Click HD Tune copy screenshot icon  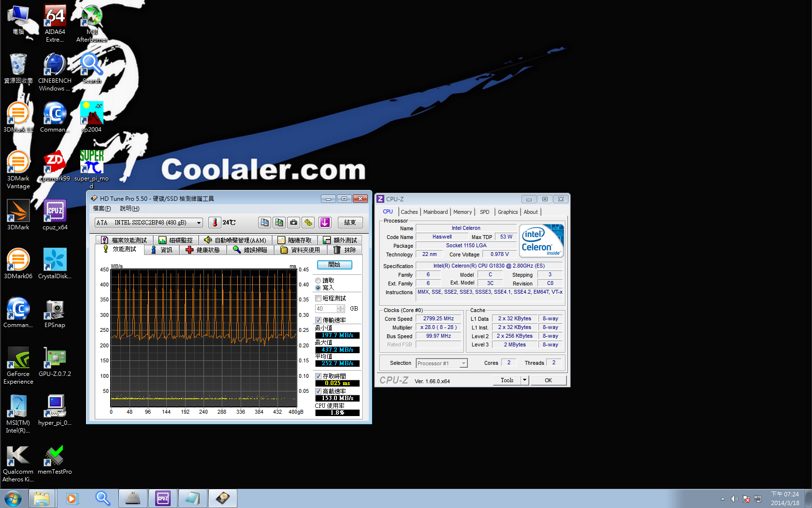click(279, 223)
